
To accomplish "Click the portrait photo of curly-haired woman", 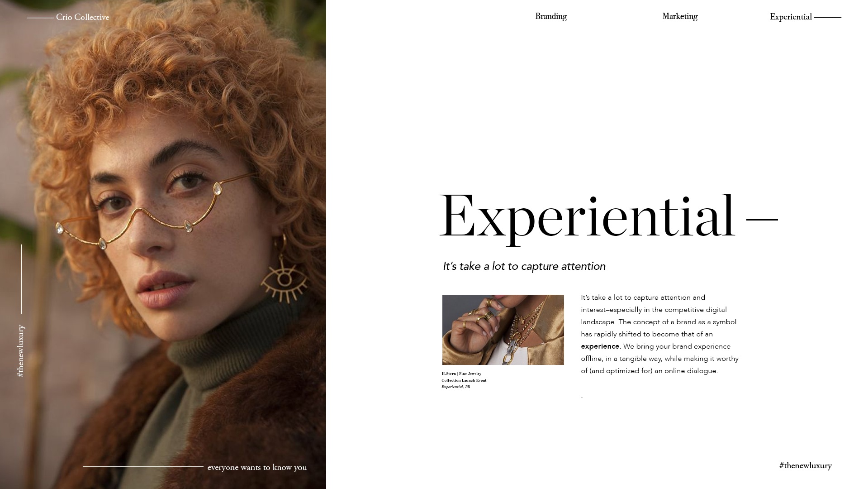I will [x=163, y=244].
